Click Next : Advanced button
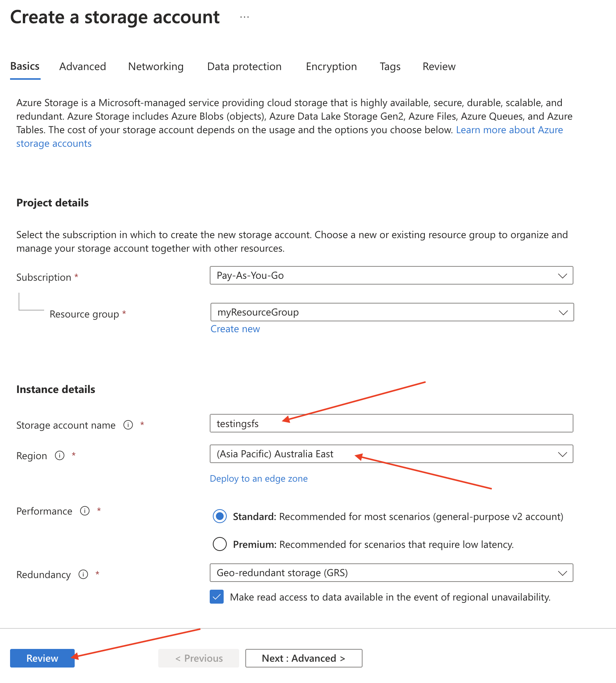 click(x=304, y=658)
